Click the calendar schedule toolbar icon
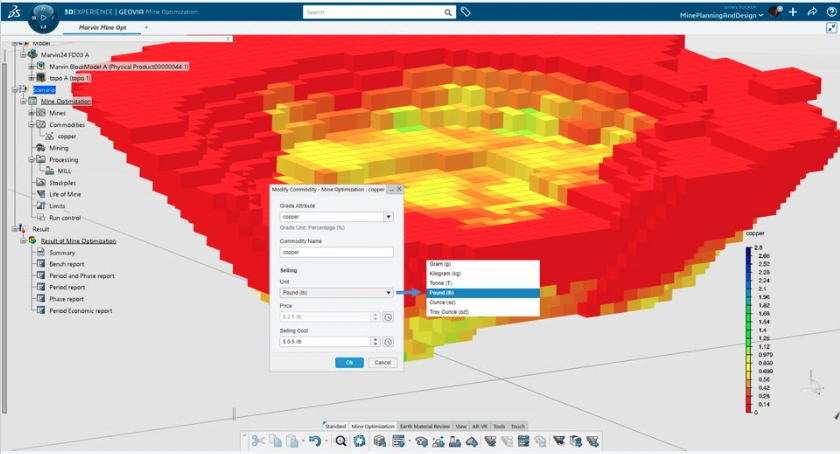 pos(523,441)
